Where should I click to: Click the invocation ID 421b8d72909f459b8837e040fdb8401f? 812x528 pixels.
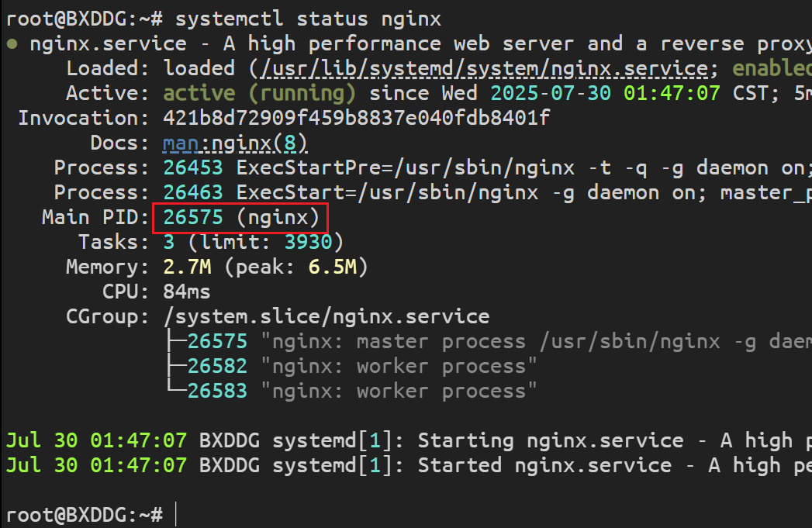tap(356, 118)
